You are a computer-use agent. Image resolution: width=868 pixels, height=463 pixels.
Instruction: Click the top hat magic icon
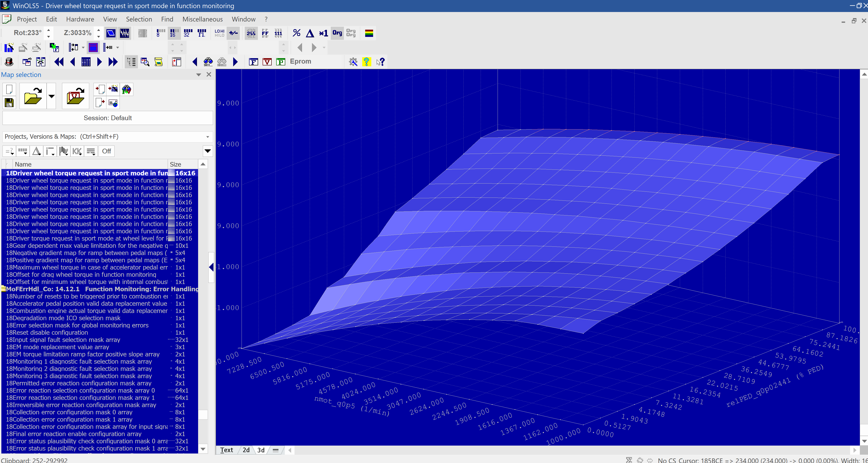pyautogui.click(x=9, y=62)
